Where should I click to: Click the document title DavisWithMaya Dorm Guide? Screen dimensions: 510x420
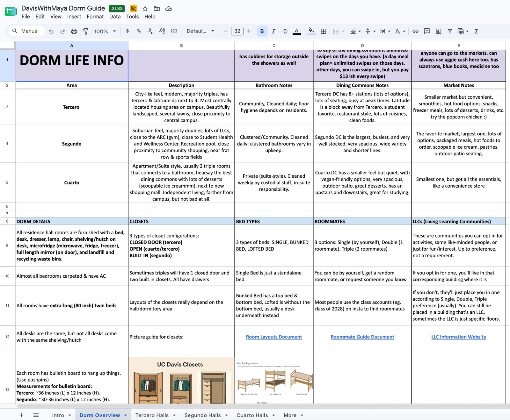point(63,8)
